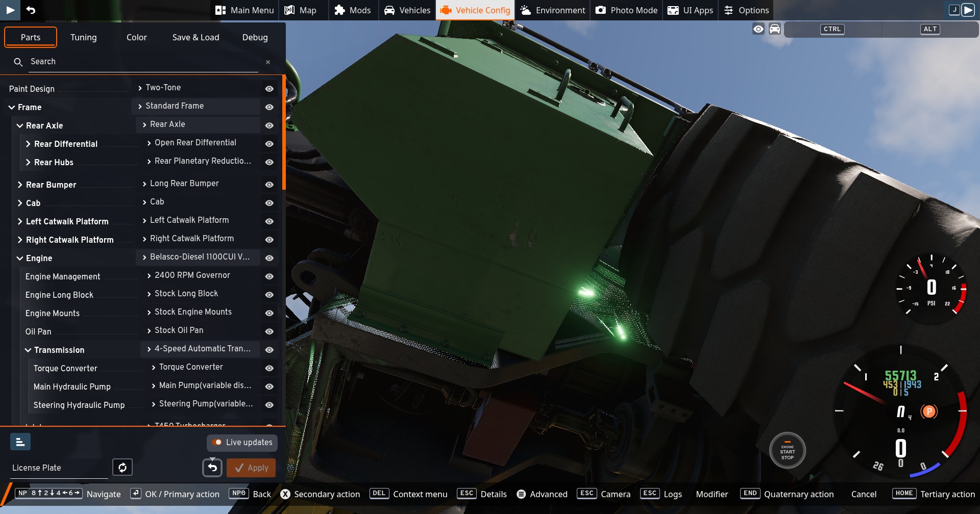Toggle visibility of Left Catwalk Platform
Screen dimensions: 980x514
[x=269, y=221]
